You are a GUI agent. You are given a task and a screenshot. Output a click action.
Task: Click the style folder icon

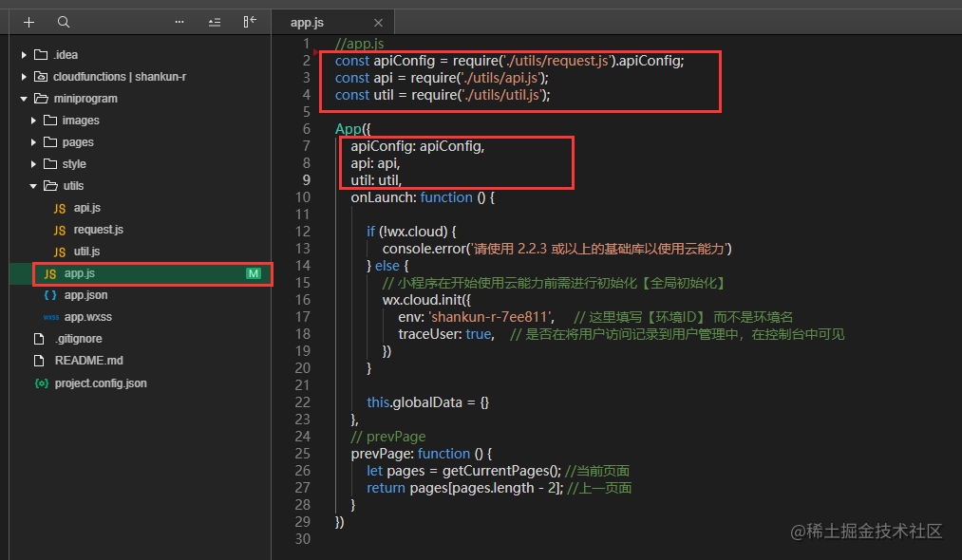[x=51, y=164]
